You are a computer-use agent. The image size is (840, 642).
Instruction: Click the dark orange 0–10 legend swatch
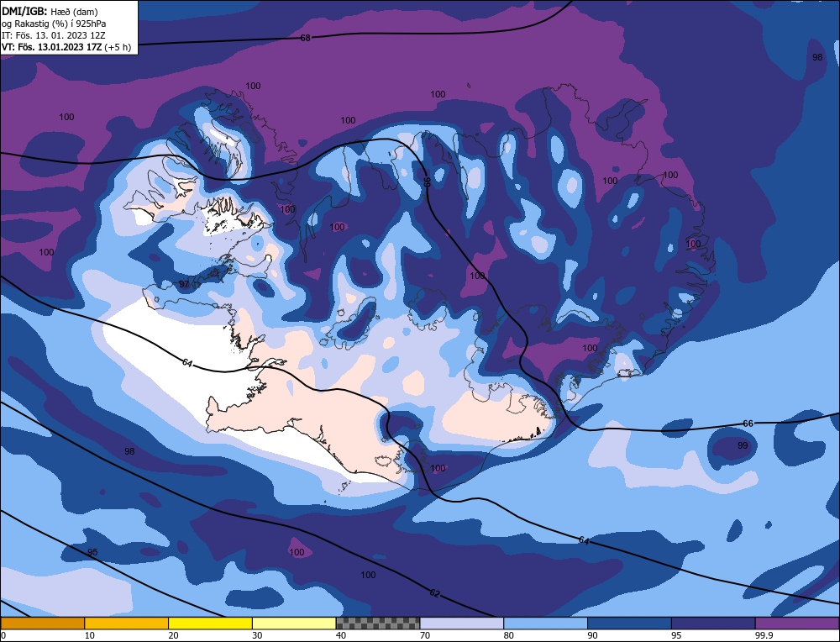42,624
